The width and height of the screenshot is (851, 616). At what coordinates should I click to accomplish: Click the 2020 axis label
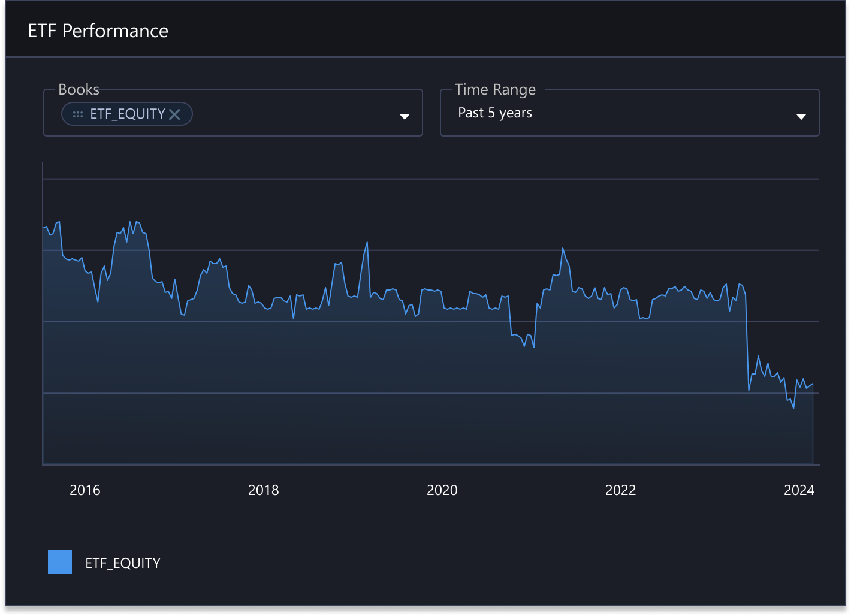tap(442, 490)
